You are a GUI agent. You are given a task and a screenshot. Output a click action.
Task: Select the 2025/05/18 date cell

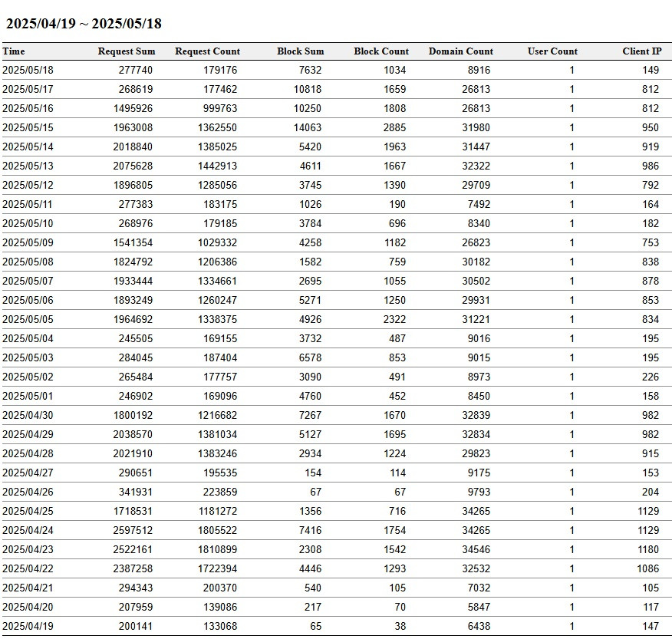pyautogui.click(x=28, y=70)
